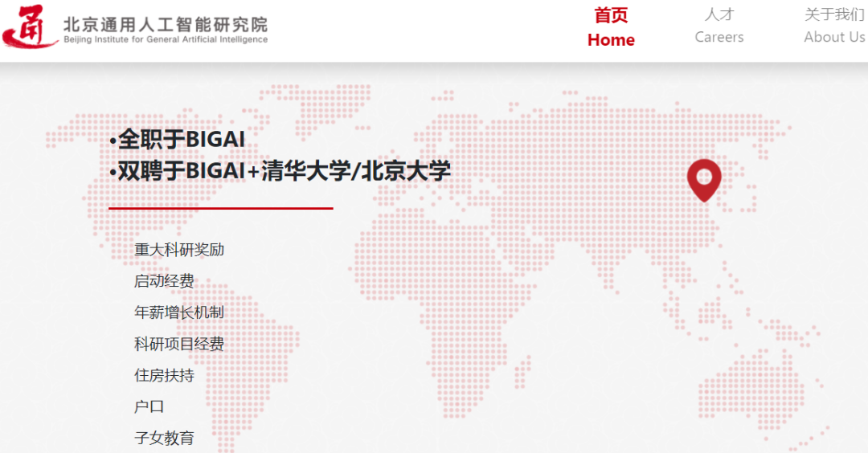Click the red location pin on map
The height and width of the screenshot is (453, 868).
click(704, 178)
